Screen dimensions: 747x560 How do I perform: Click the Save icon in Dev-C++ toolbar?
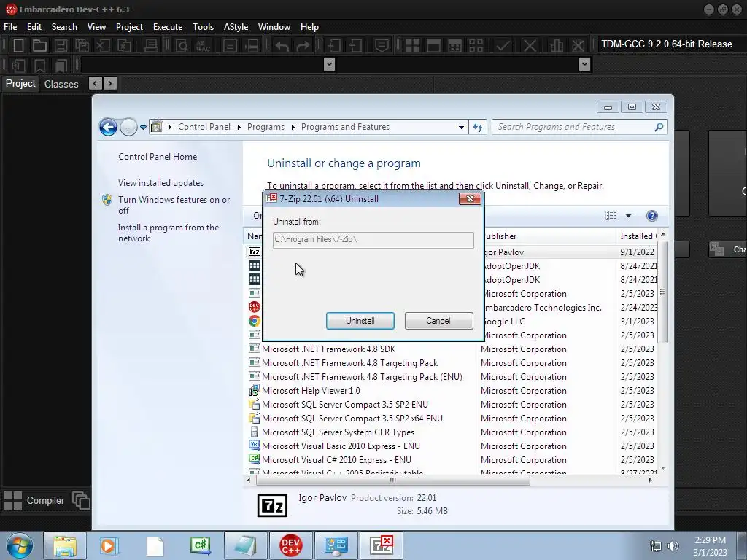(61, 46)
